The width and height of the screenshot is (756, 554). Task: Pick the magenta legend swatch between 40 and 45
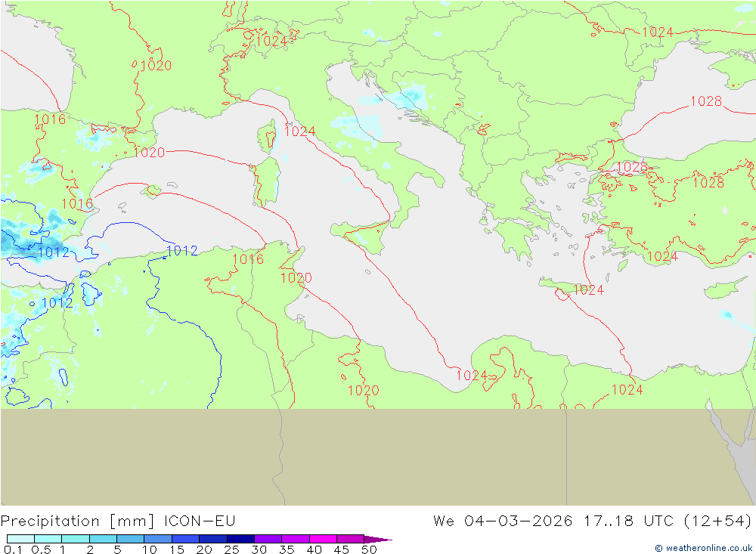323,539
